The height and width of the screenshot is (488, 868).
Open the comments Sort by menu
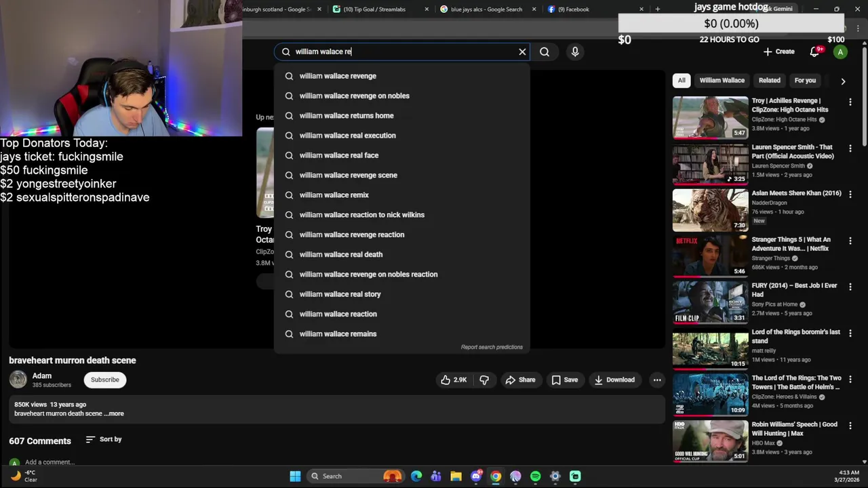click(104, 439)
